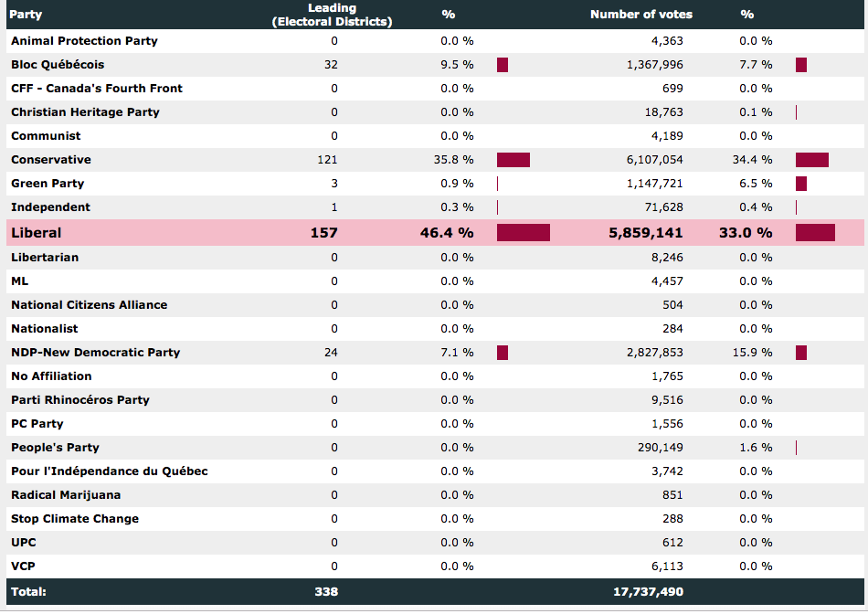Screen dimensions: 868x614
Task: Click the highlighted Liberal party name
Action: click(x=37, y=233)
